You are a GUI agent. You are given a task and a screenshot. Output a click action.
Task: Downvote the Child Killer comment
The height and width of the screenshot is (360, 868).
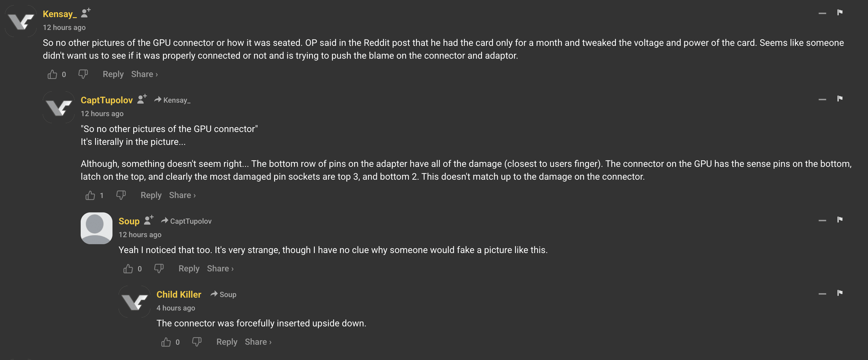(197, 342)
